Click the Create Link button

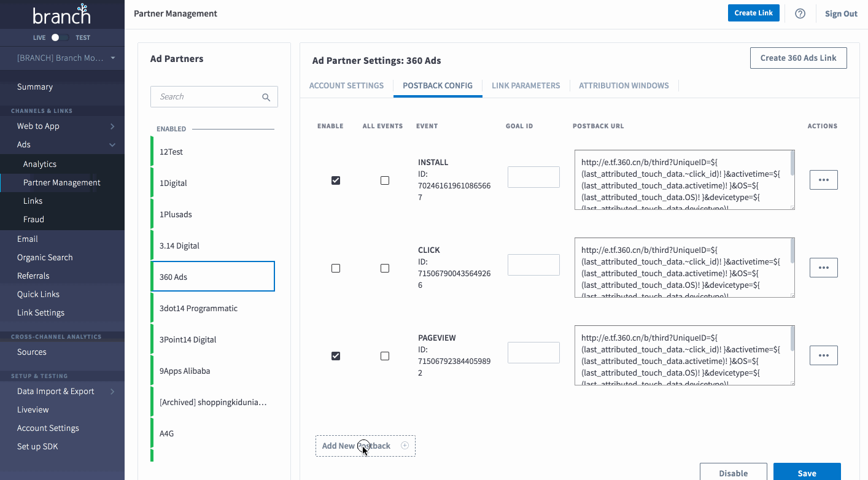point(754,13)
